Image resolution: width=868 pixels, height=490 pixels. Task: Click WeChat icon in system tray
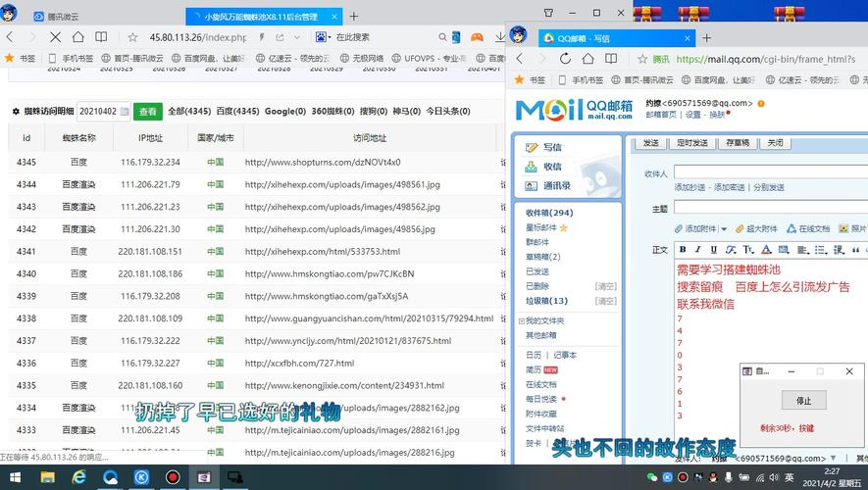click(652, 477)
